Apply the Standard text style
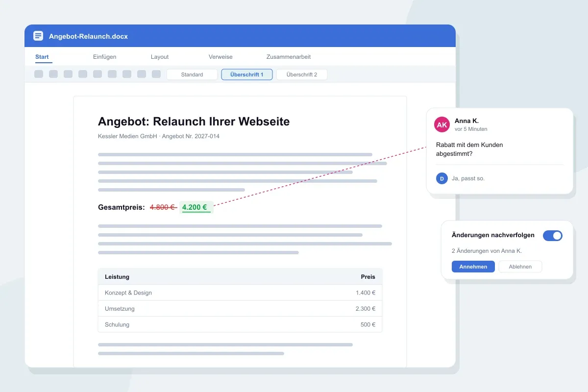588x392 pixels. (192, 74)
